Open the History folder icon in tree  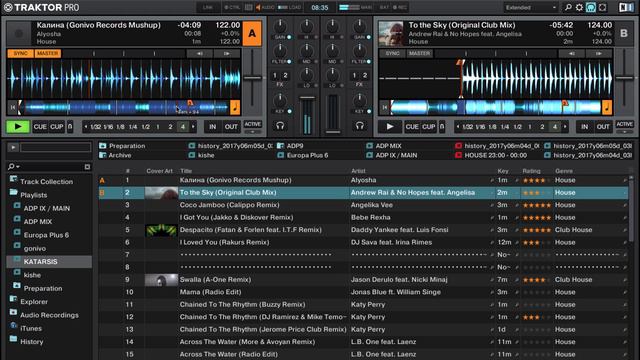click(x=13, y=339)
